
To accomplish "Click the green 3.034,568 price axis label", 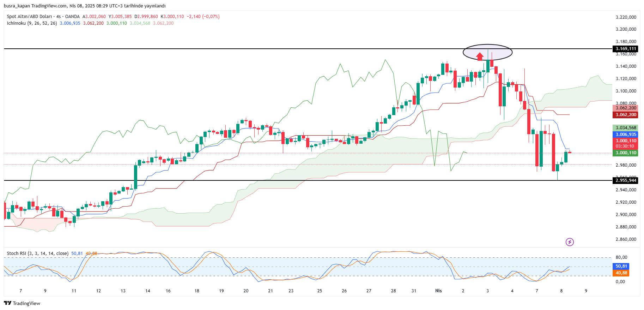I will (625, 128).
